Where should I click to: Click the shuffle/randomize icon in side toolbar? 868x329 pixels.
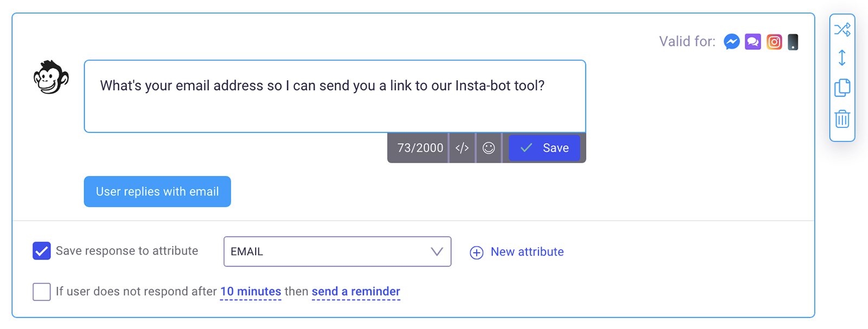pyautogui.click(x=842, y=29)
